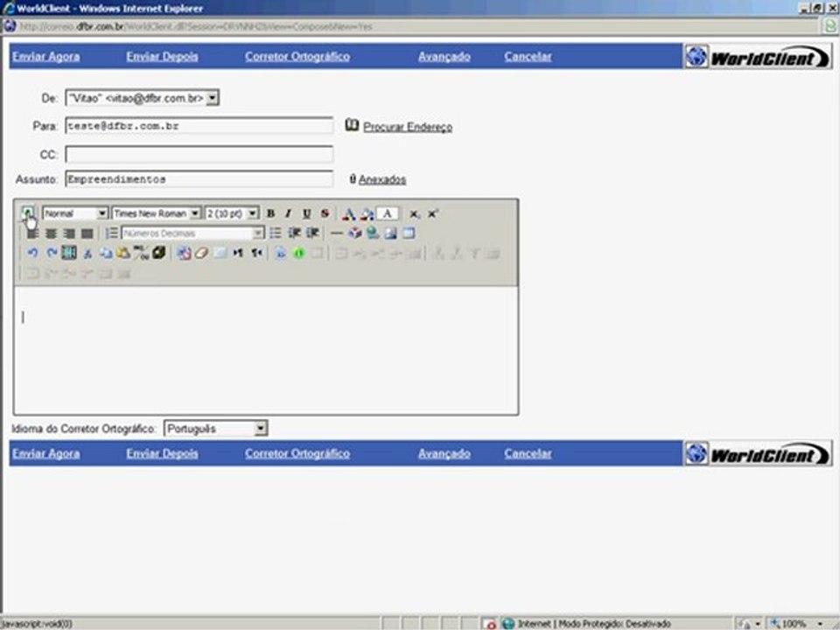Increase the indent

click(x=312, y=233)
